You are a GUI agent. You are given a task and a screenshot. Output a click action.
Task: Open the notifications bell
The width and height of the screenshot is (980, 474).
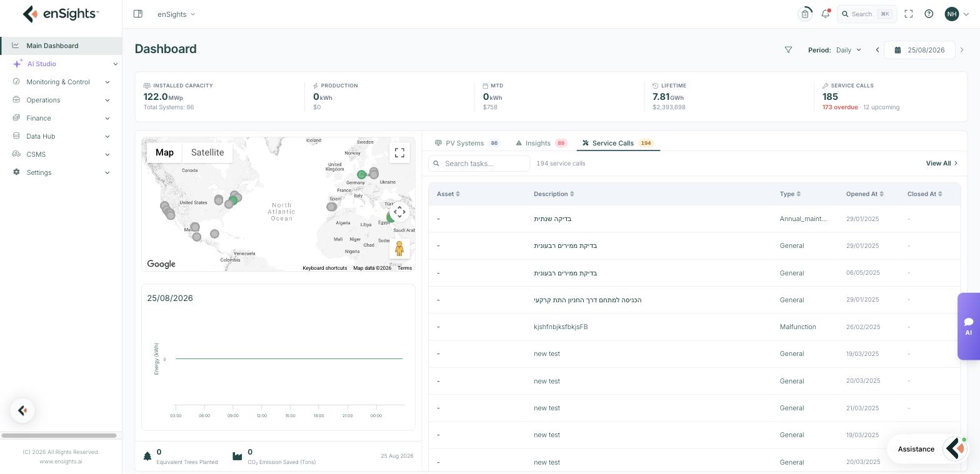coord(826,14)
